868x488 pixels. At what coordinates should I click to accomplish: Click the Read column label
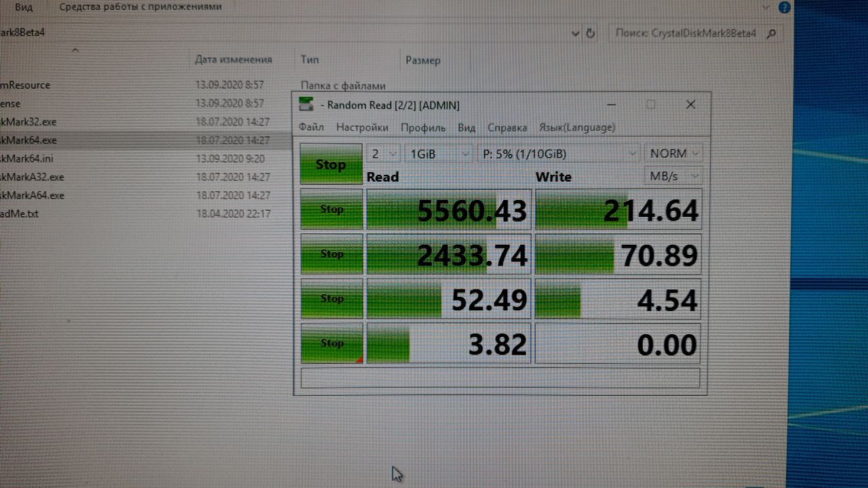click(382, 177)
